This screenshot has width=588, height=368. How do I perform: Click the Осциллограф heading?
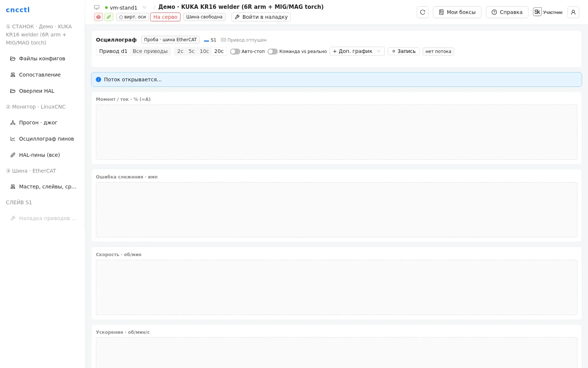pos(116,40)
